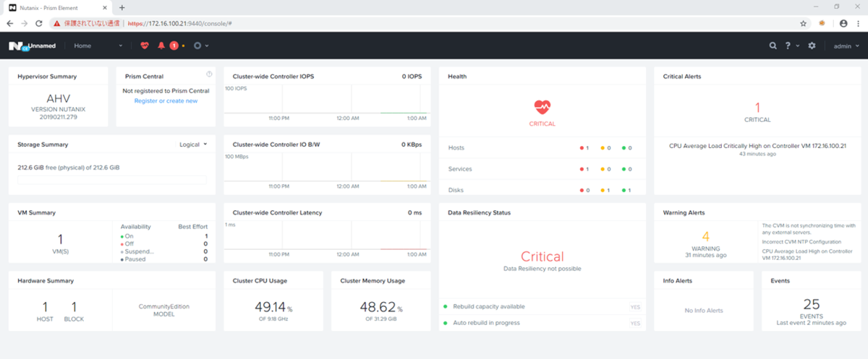Open Incorrect CVM NTP Configuration warning

tap(802, 242)
